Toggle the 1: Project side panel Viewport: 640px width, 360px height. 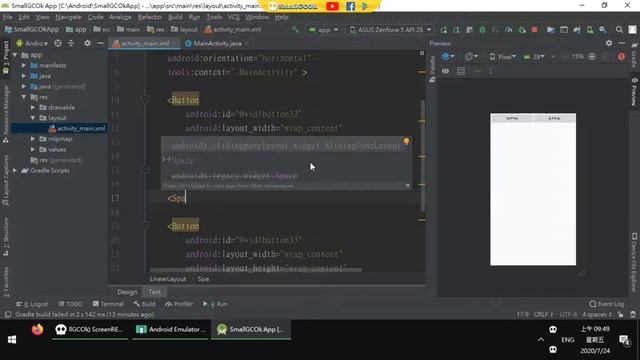coord(6,57)
